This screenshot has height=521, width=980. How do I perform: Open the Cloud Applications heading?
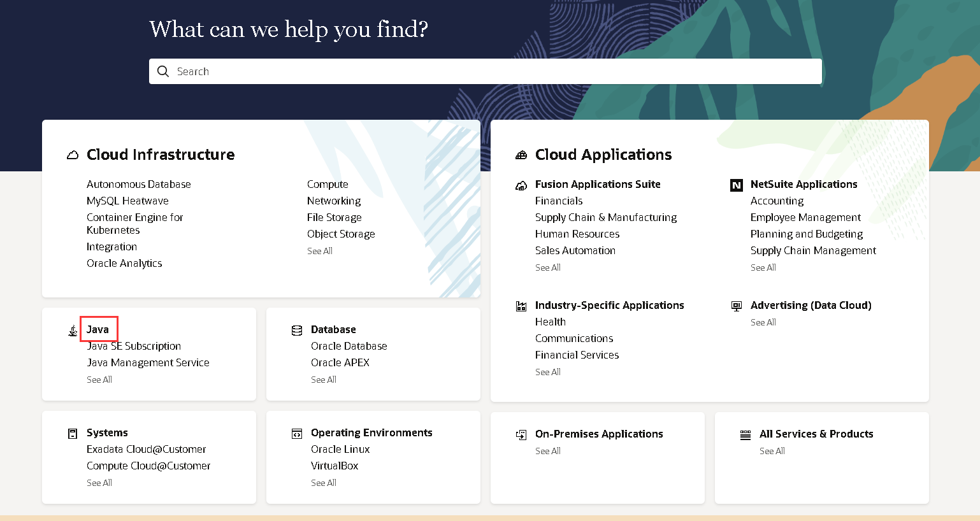[x=603, y=155]
